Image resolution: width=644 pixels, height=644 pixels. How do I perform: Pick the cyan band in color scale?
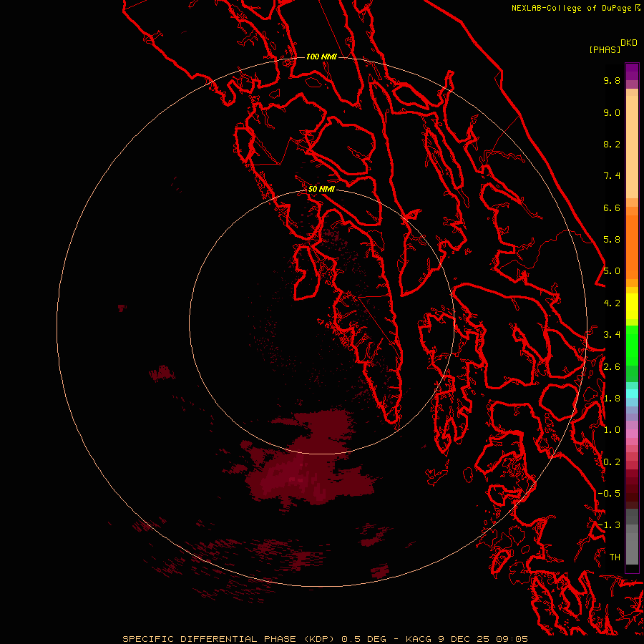pyautogui.click(x=632, y=394)
